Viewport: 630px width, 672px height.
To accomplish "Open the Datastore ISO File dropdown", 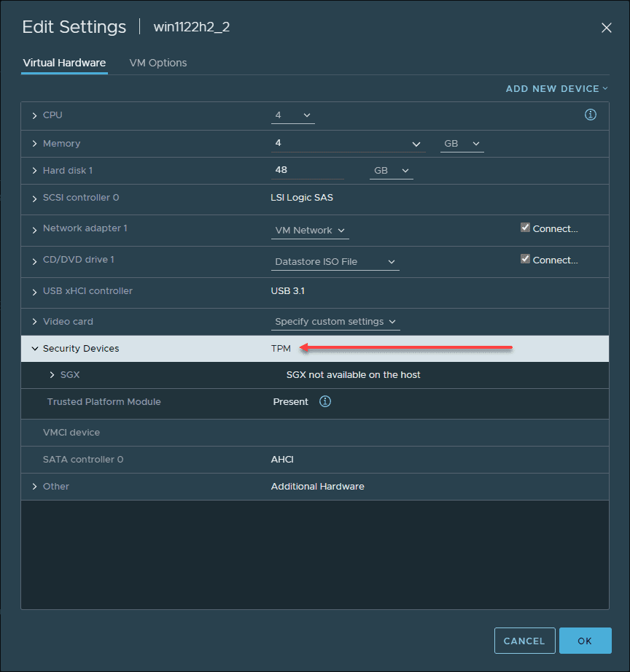I will click(x=335, y=262).
